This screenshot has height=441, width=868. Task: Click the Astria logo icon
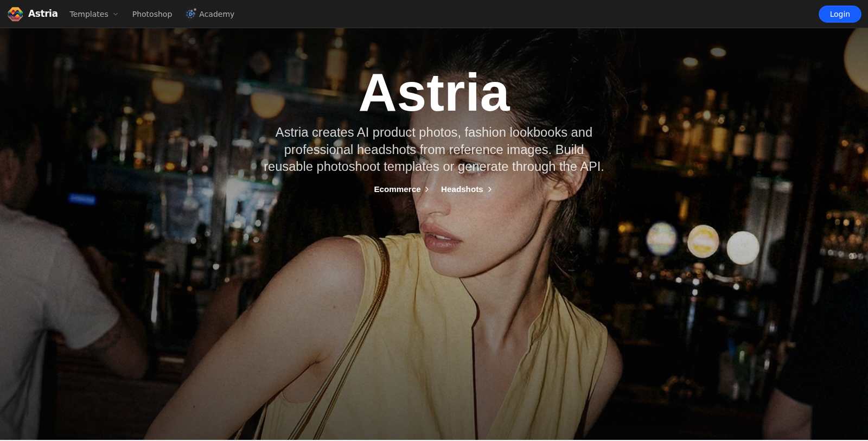pos(15,14)
